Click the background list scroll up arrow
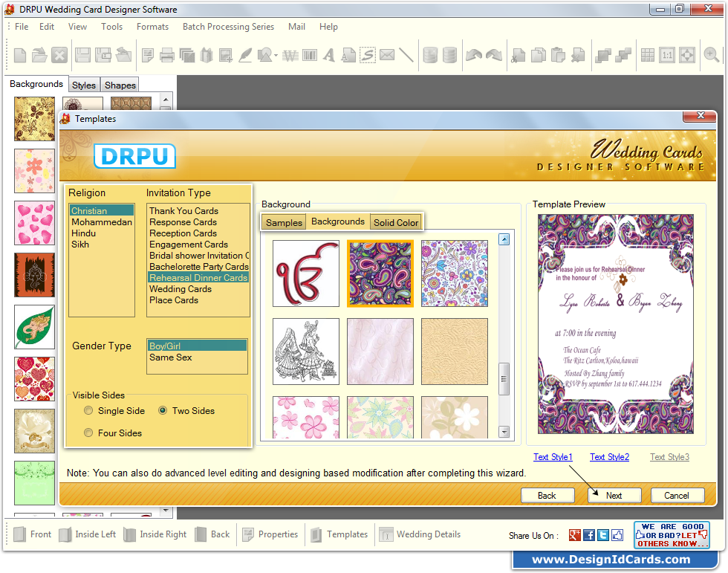Screen dimensions: 728x573 [x=504, y=239]
